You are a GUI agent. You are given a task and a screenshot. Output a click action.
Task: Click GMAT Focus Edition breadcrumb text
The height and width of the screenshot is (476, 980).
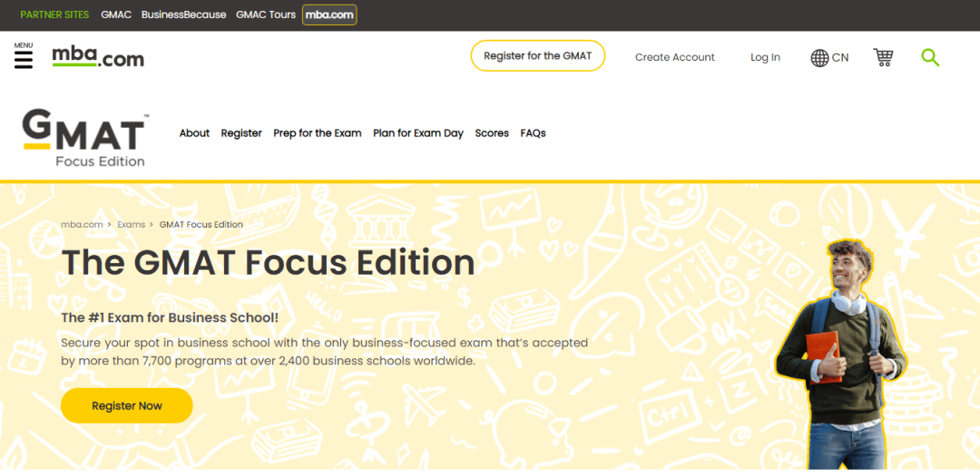point(201,224)
